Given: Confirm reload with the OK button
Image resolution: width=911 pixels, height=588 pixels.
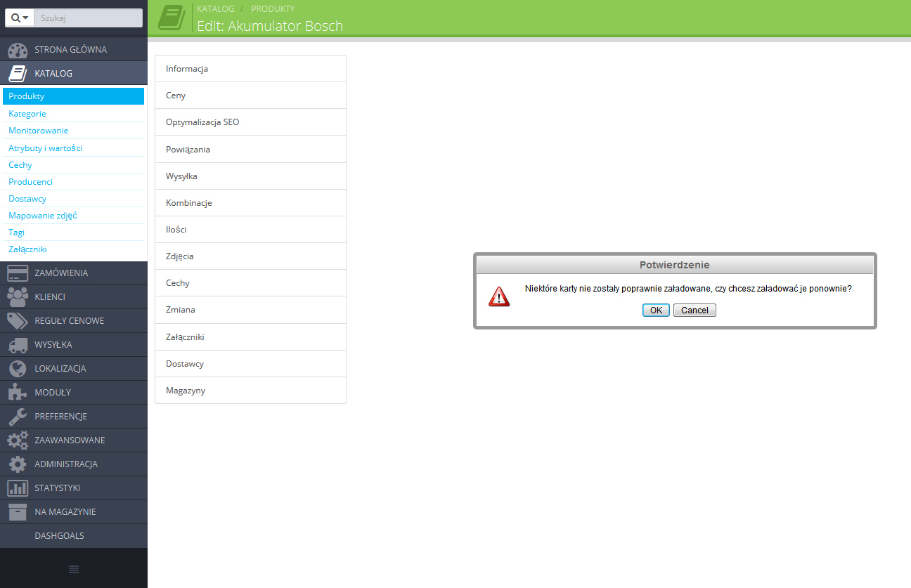Looking at the screenshot, I should 656,311.
